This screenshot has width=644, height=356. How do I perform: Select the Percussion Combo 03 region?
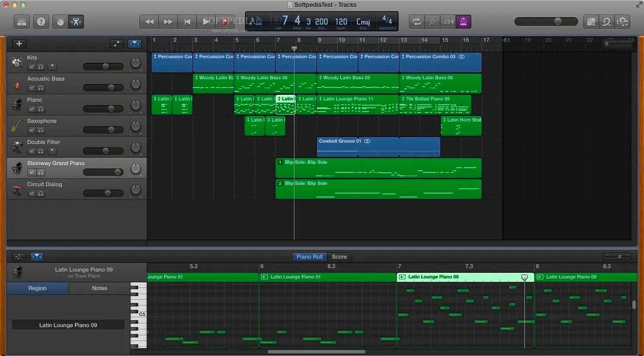click(x=440, y=62)
